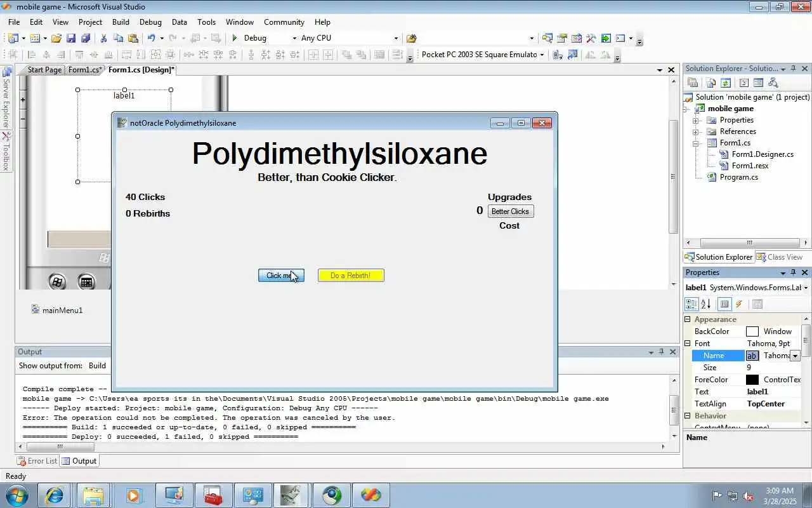The height and width of the screenshot is (508, 812).
Task: Toggle Alphabetical sort in Properties panel
Action: [706, 304]
